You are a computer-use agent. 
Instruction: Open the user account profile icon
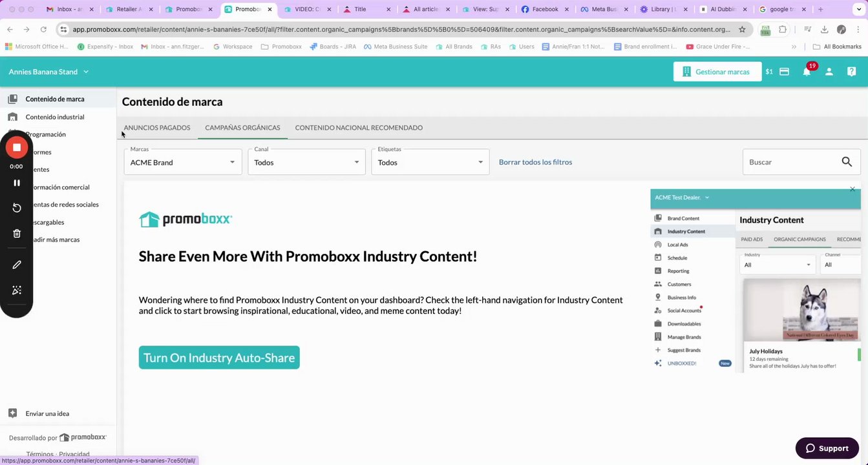pyautogui.click(x=829, y=72)
